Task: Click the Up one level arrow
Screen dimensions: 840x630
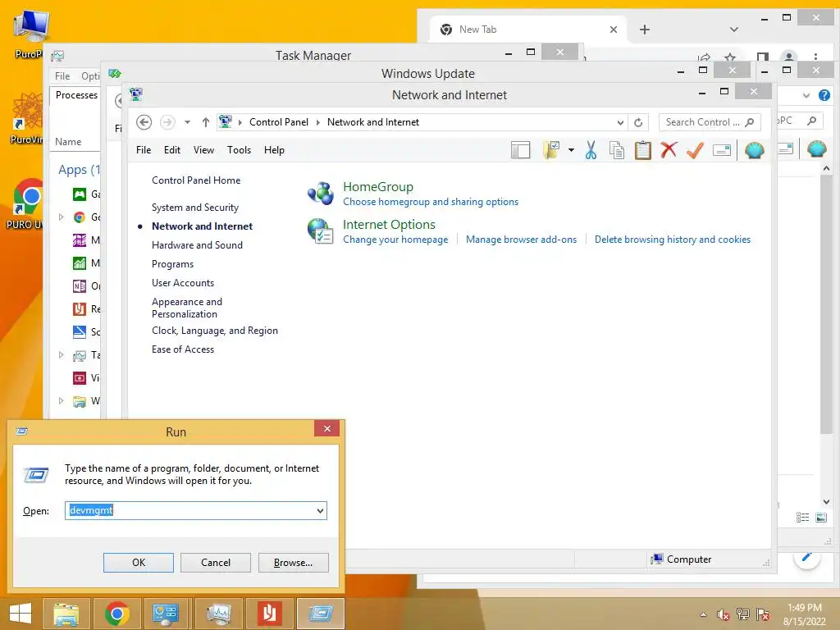Action: point(206,122)
